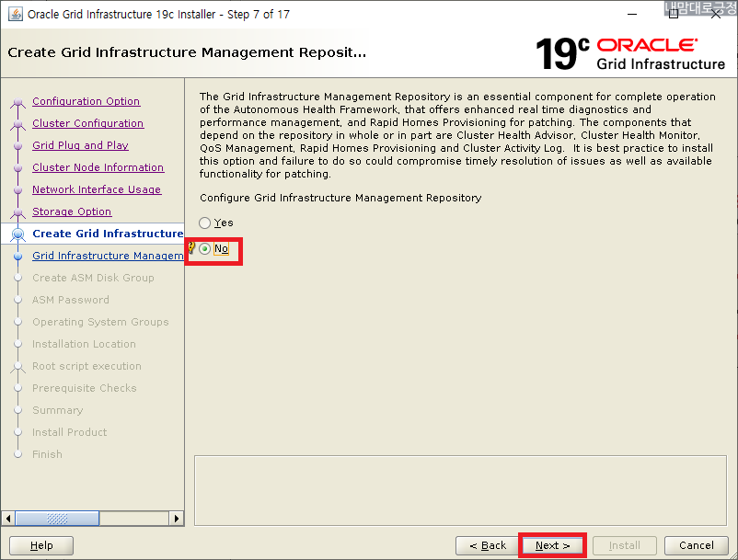Click the step marker for Root script execution
Screen dimensions: 738x560
point(17,366)
